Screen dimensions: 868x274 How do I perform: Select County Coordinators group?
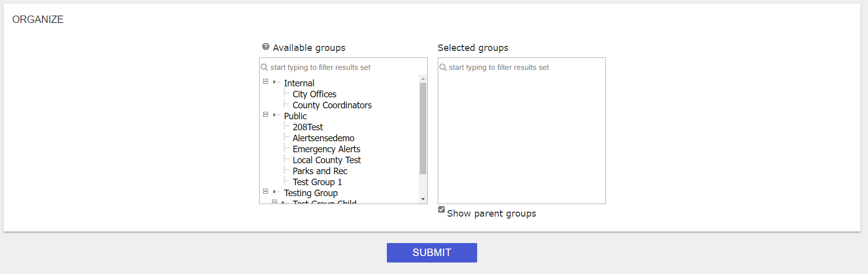coord(332,105)
